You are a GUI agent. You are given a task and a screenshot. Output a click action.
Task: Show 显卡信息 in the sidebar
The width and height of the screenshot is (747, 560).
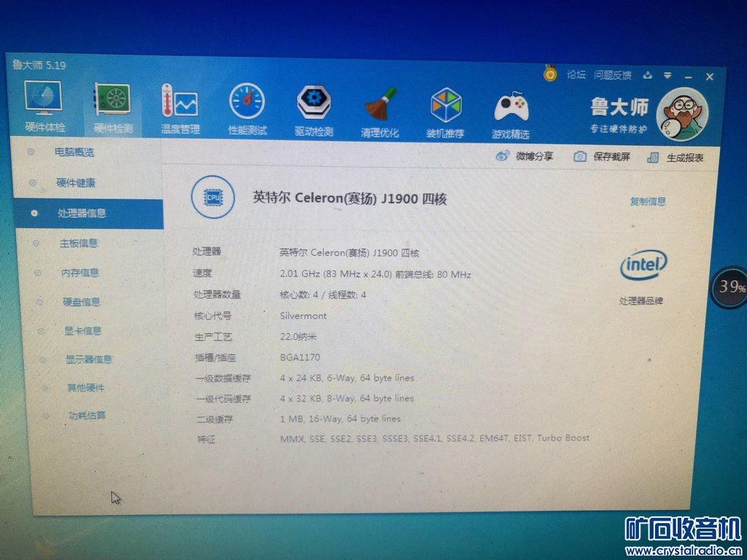[83, 330]
